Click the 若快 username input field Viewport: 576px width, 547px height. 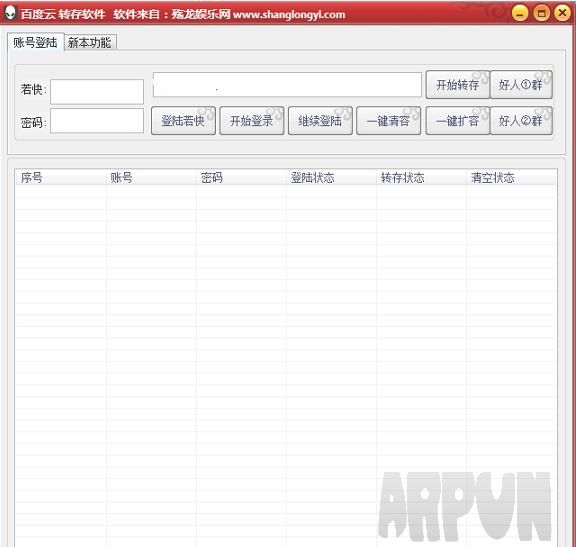coord(97,91)
